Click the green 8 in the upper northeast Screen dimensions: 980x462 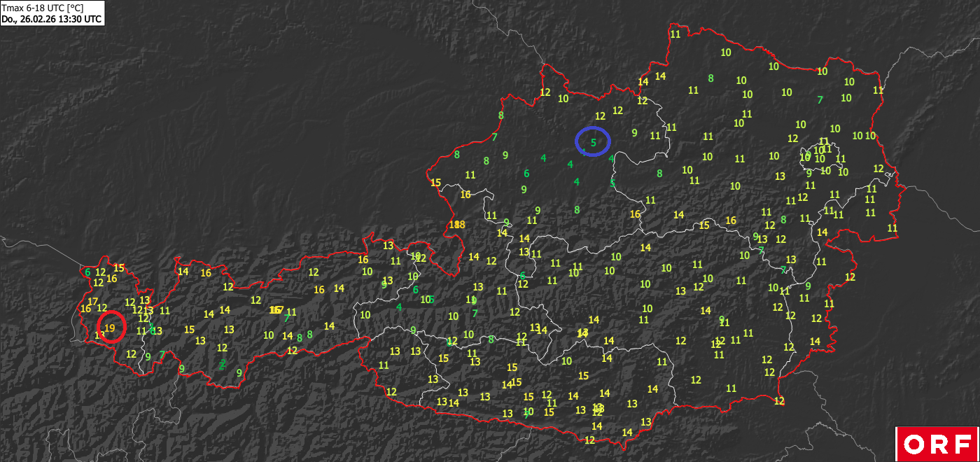tap(710, 78)
